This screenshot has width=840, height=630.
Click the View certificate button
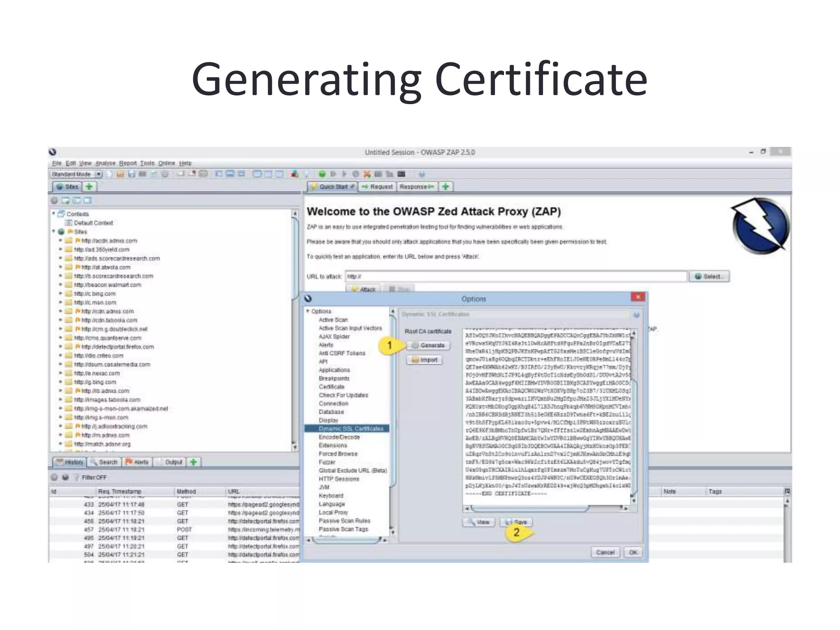(x=479, y=522)
